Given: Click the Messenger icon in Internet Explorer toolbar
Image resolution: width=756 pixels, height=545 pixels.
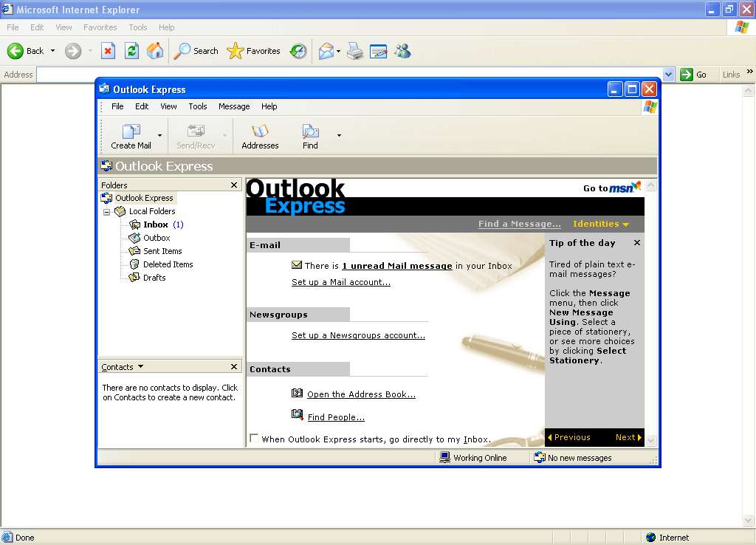Looking at the screenshot, I should 402,51.
